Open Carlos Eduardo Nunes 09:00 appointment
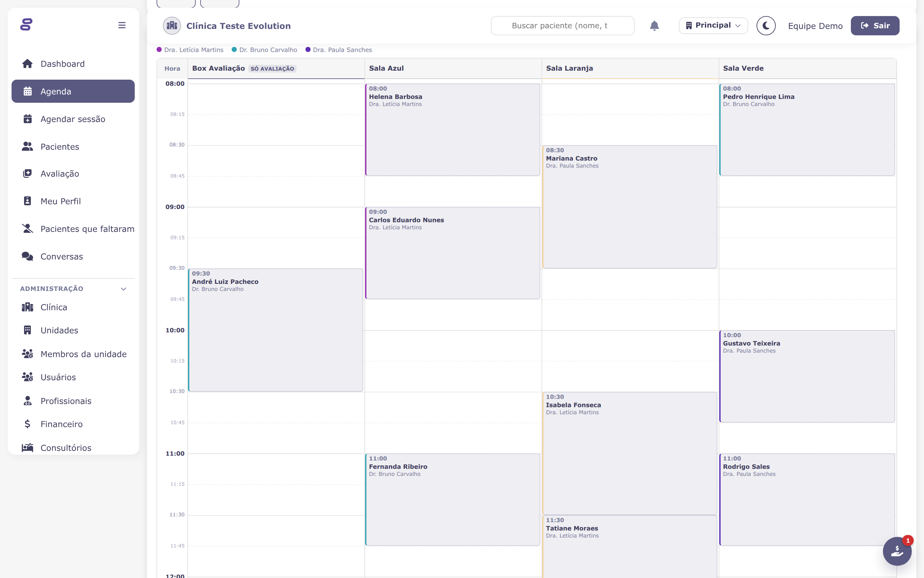 pos(452,253)
